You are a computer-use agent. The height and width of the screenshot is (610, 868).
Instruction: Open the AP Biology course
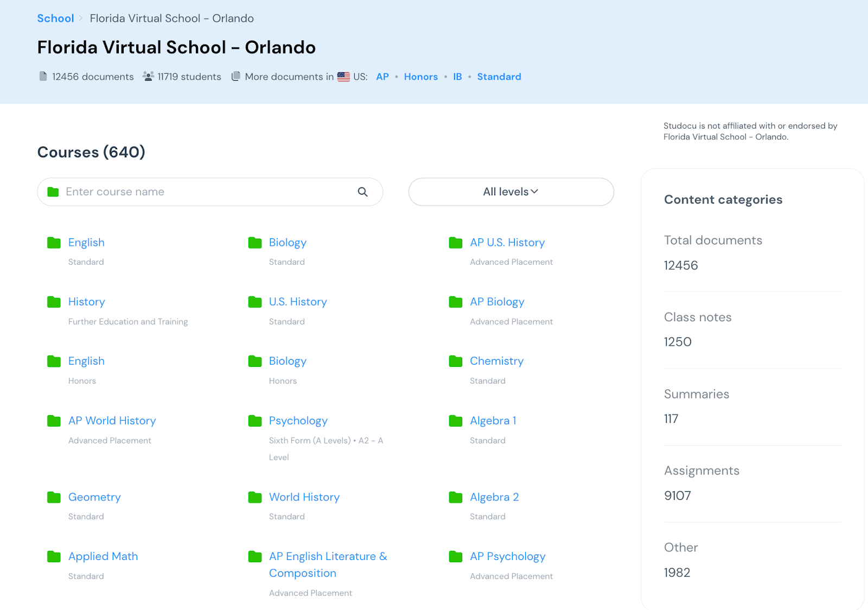[x=497, y=302]
